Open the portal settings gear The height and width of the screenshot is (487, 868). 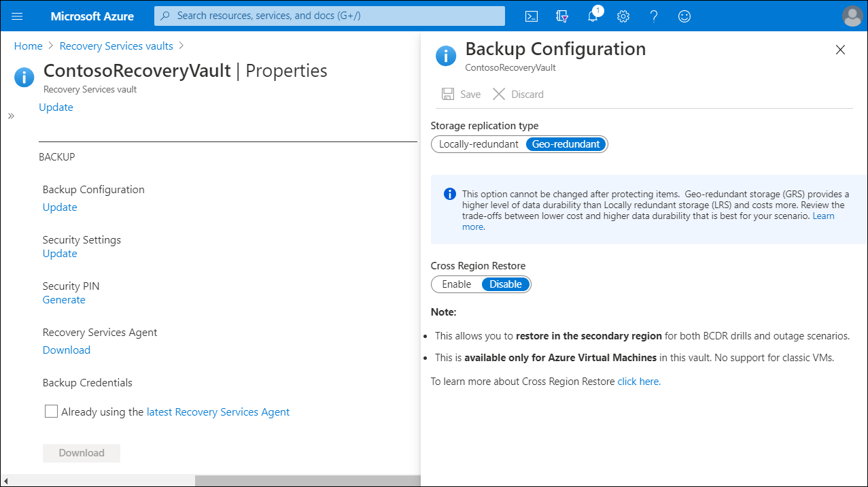coord(623,16)
